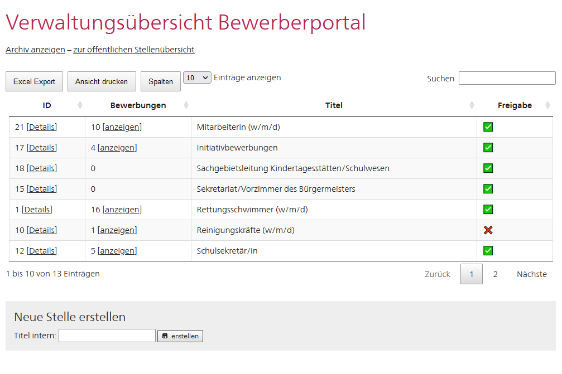The height and width of the screenshot is (374, 562).
Task: Sort by the Titel column arrows
Action: [472, 105]
